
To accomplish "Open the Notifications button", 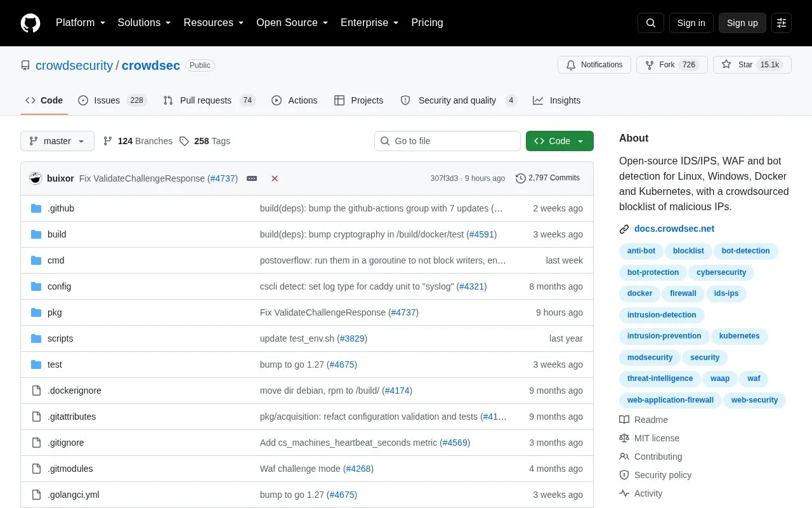I will point(594,65).
